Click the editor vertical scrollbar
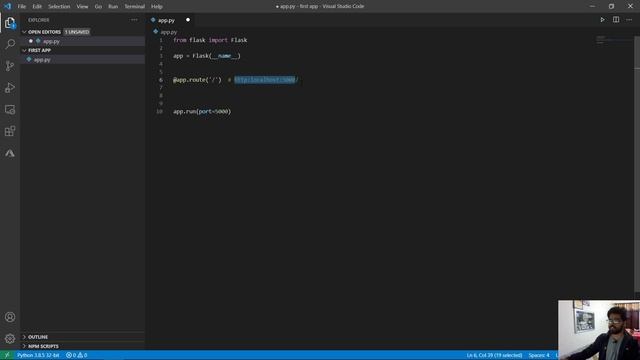 (x=637, y=163)
